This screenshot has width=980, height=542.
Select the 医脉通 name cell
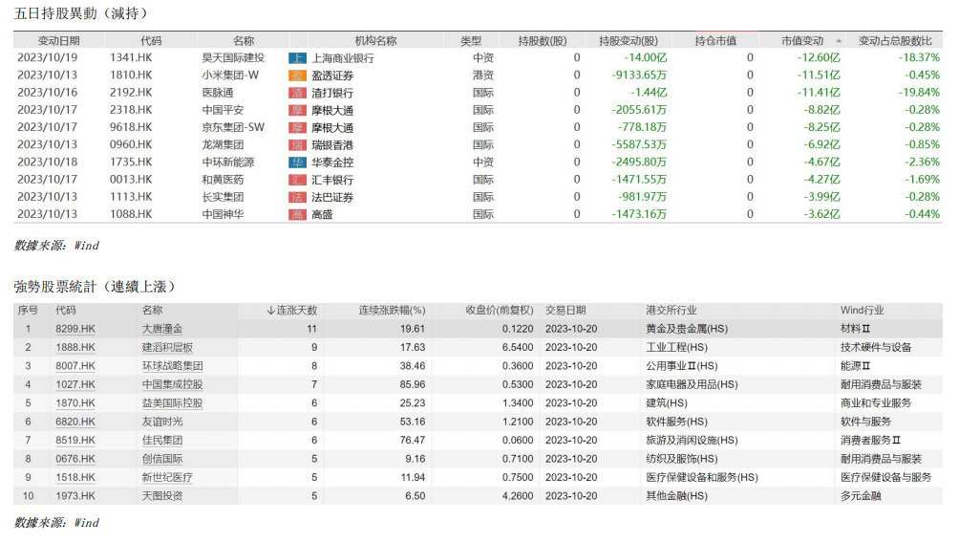[x=218, y=93]
